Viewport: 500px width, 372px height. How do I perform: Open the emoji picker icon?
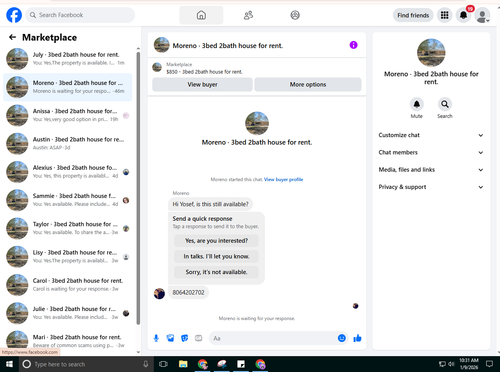(x=342, y=338)
